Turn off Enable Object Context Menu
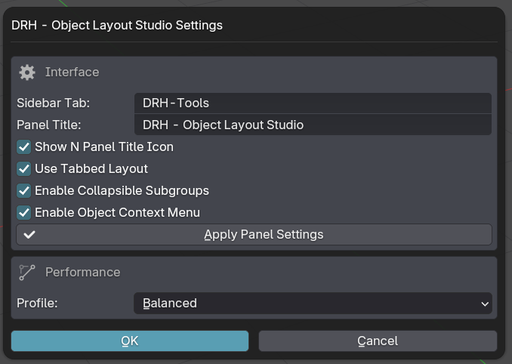The height and width of the screenshot is (364, 512). tap(24, 213)
